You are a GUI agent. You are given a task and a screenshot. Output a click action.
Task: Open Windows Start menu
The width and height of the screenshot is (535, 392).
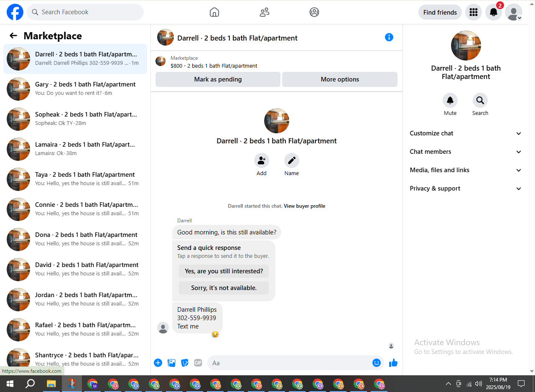10,384
